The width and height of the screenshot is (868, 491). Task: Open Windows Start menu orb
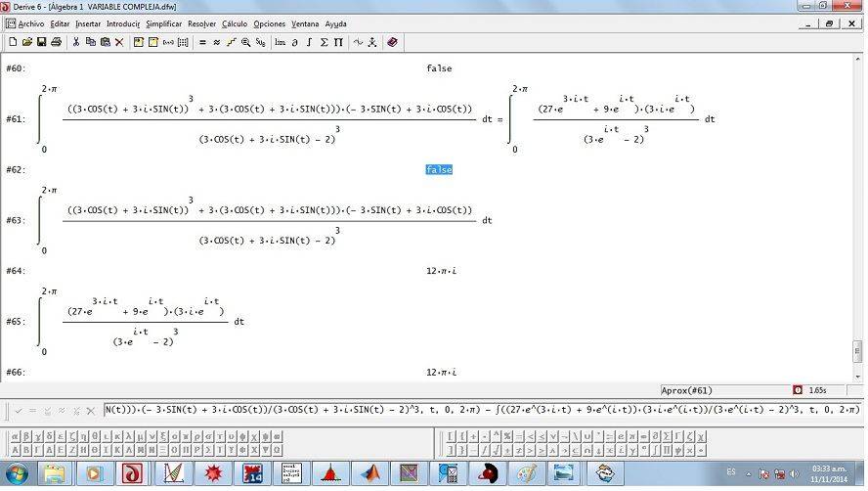coord(18,473)
